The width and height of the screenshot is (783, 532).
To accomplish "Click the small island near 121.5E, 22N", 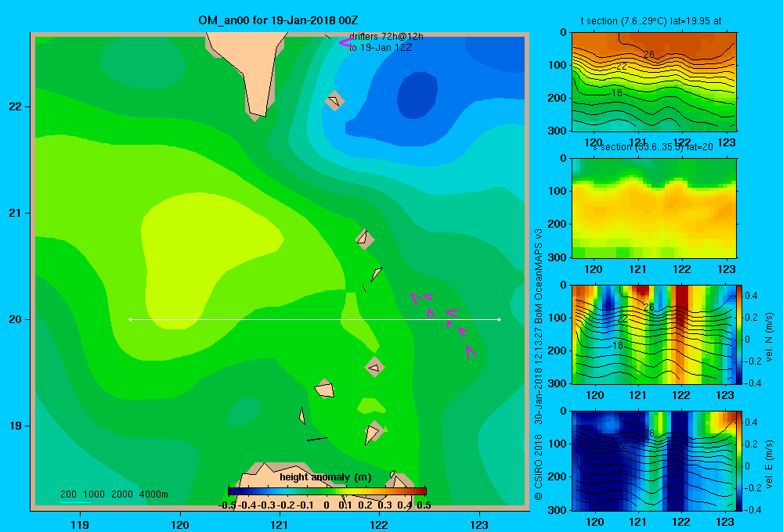I will [334, 101].
